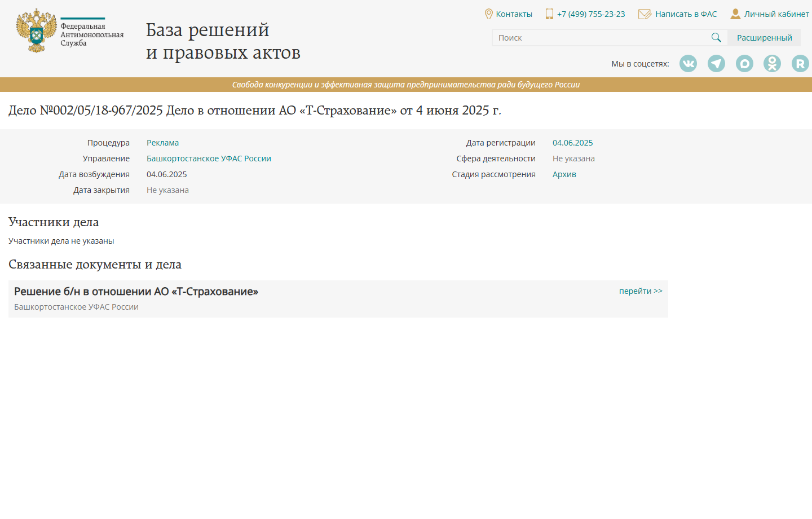Click the Процедура label

coord(108,143)
